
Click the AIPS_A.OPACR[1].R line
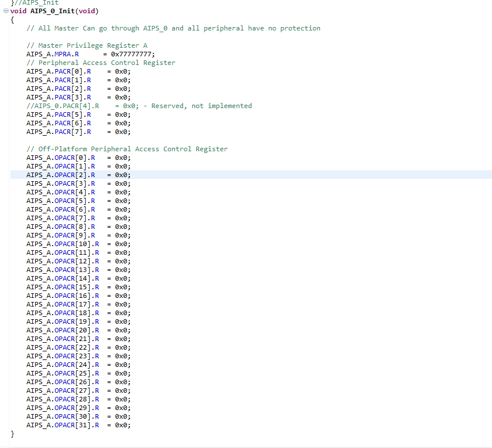78,166
